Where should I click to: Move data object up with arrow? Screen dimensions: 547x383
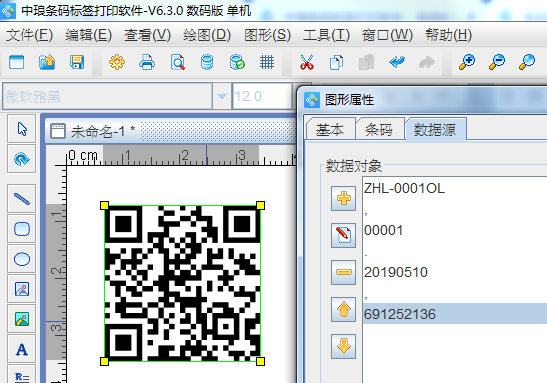pos(344,309)
